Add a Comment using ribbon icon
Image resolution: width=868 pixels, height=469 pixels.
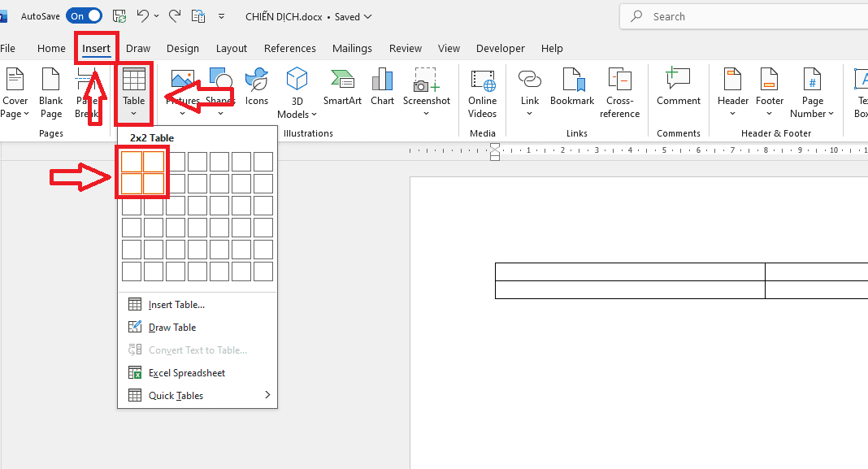[678, 88]
